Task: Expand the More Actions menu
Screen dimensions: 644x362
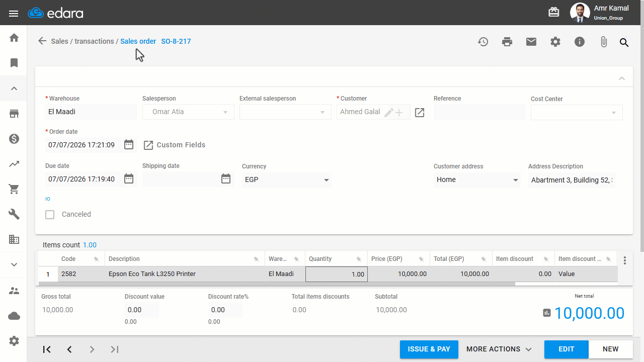Action: coord(499,349)
